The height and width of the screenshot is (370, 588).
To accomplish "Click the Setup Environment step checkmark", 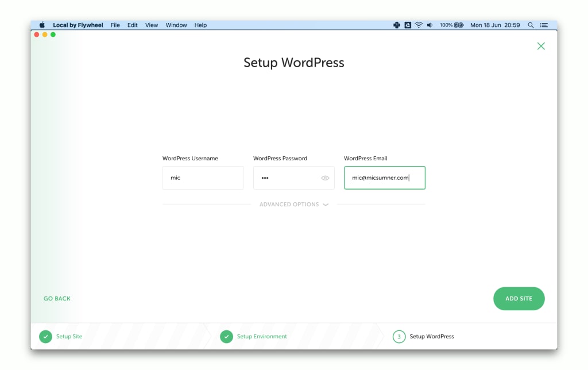I will (226, 337).
